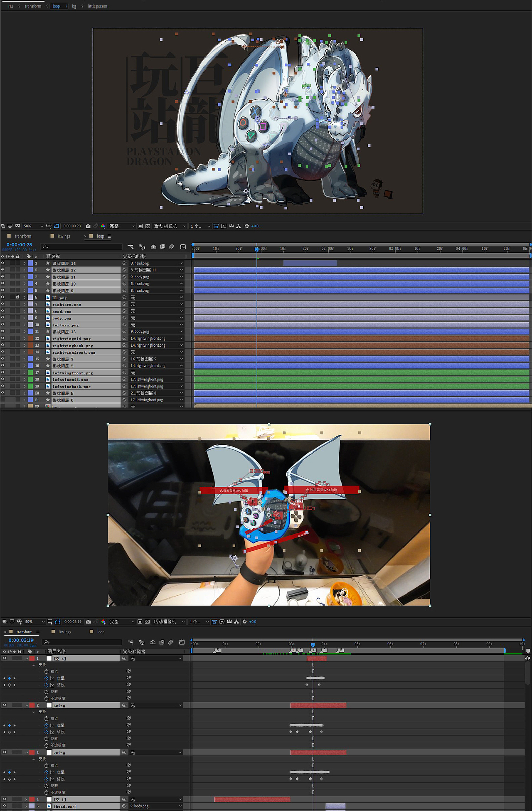The height and width of the screenshot is (811, 532).
Task: Click timecode button 0:00:00:28 in upper viewer
Action: [x=72, y=226]
